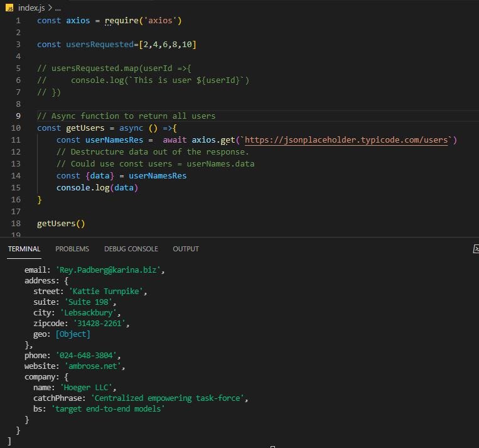Click getUsers in the const declaration line
Image resolution: width=479 pixels, height=448 pixels.
85,128
